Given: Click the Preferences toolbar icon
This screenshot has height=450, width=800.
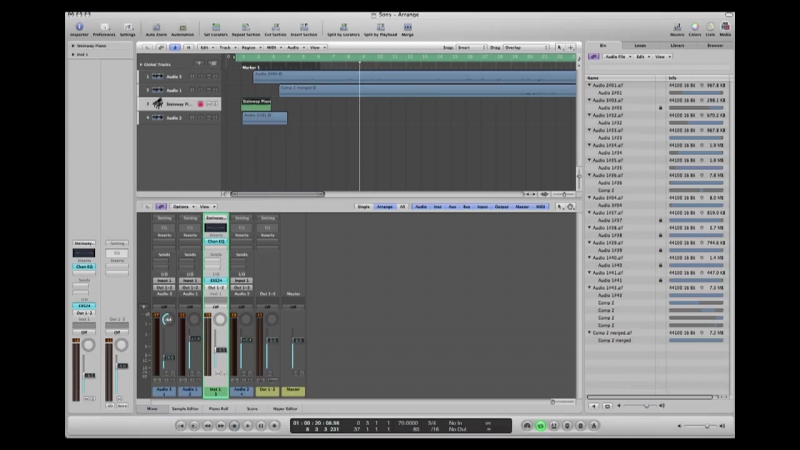Looking at the screenshot, I should tap(104, 28).
